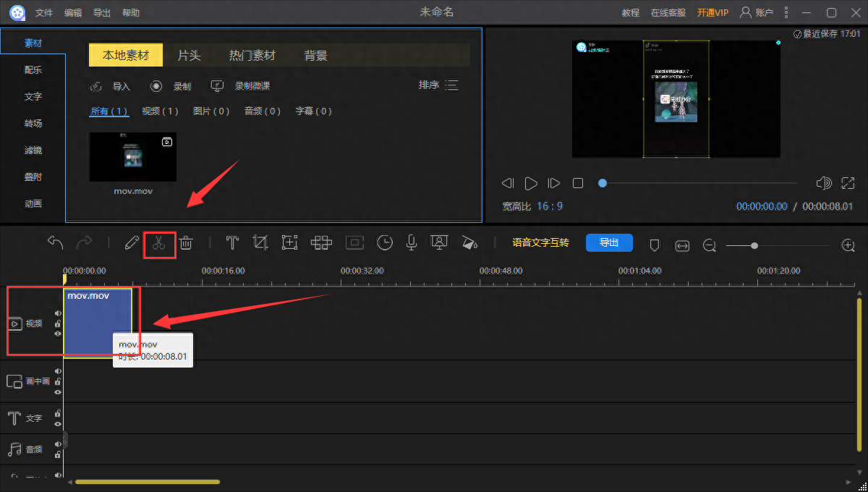Click the preview playback progress slider
The height and width of the screenshot is (492, 868).
(699, 183)
